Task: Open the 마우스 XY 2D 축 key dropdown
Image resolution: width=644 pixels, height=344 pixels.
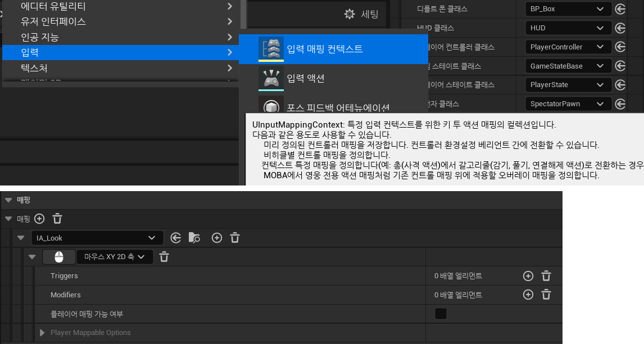Action: (115, 256)
